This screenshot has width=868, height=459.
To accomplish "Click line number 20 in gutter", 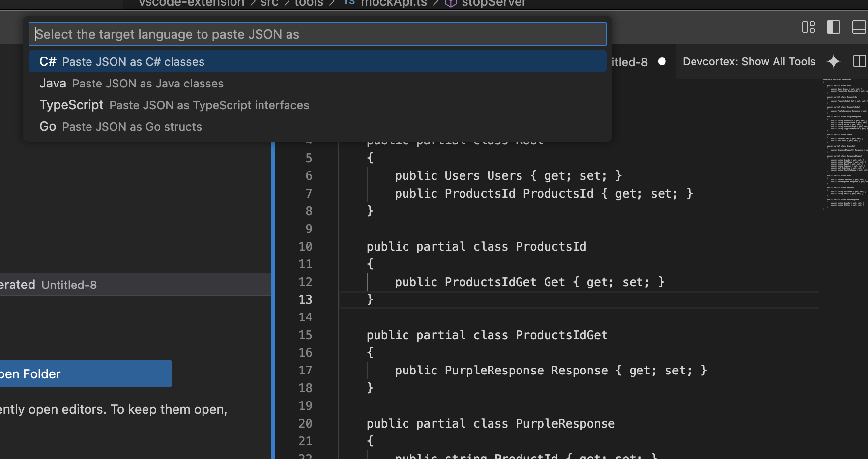I will [x=305, y=423].
